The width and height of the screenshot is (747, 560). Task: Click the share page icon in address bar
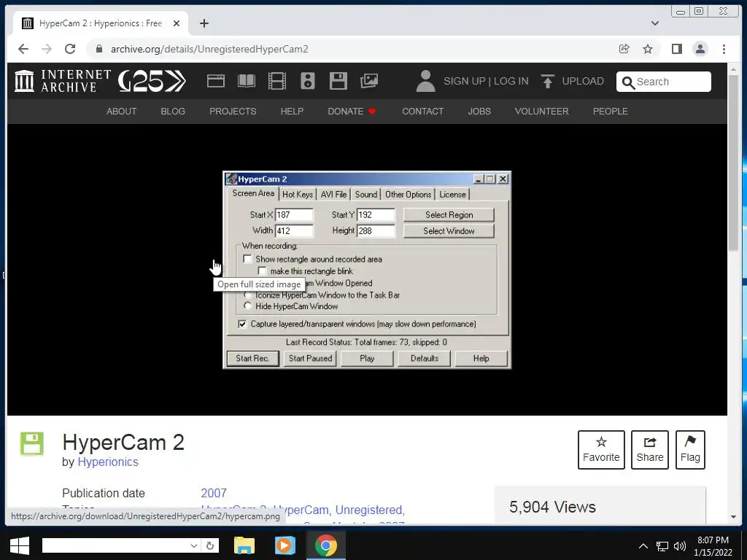624,49
